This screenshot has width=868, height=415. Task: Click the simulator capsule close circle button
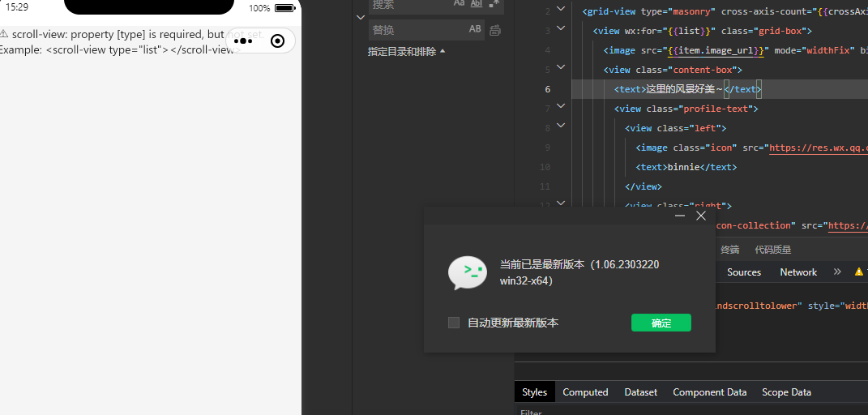(278, 41)
